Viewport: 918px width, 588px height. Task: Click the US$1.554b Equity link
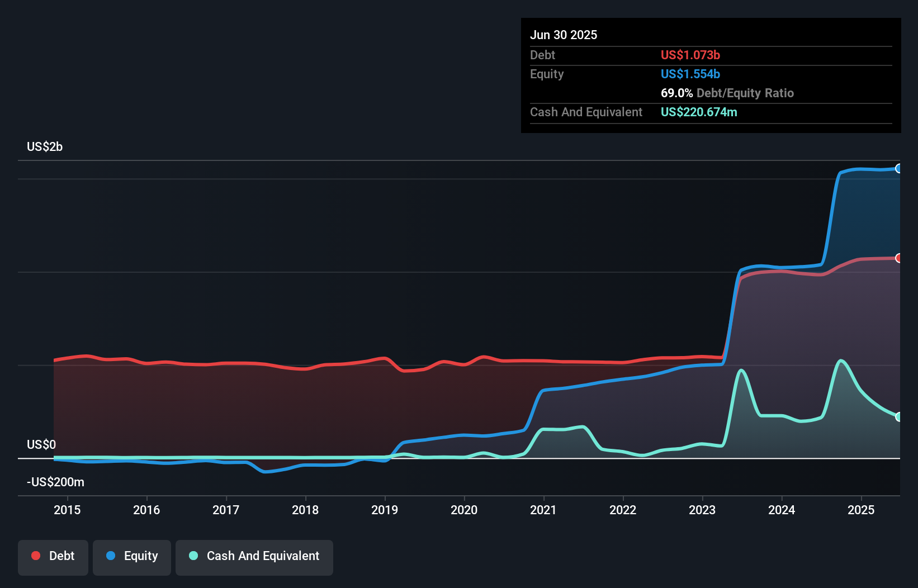pyautogui.click(x=690, y=74)
